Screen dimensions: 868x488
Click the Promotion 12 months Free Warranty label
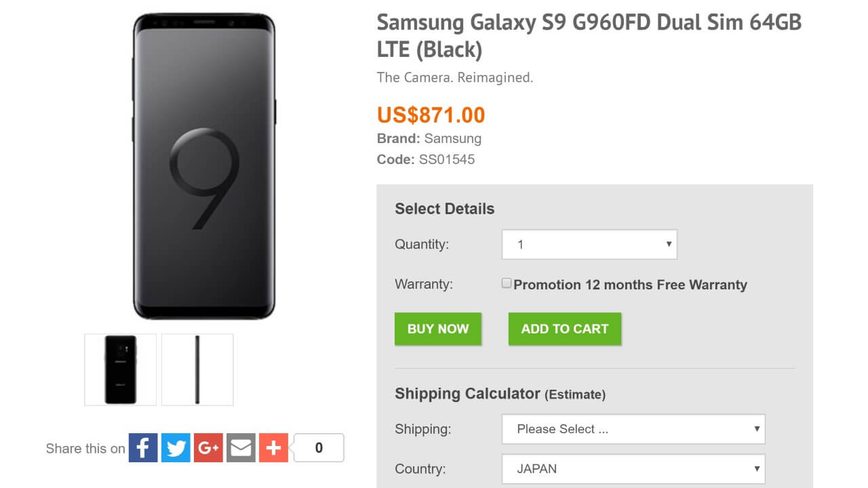630,285
